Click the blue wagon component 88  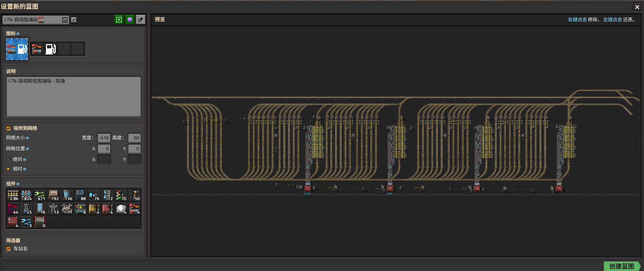pos(80,195)
